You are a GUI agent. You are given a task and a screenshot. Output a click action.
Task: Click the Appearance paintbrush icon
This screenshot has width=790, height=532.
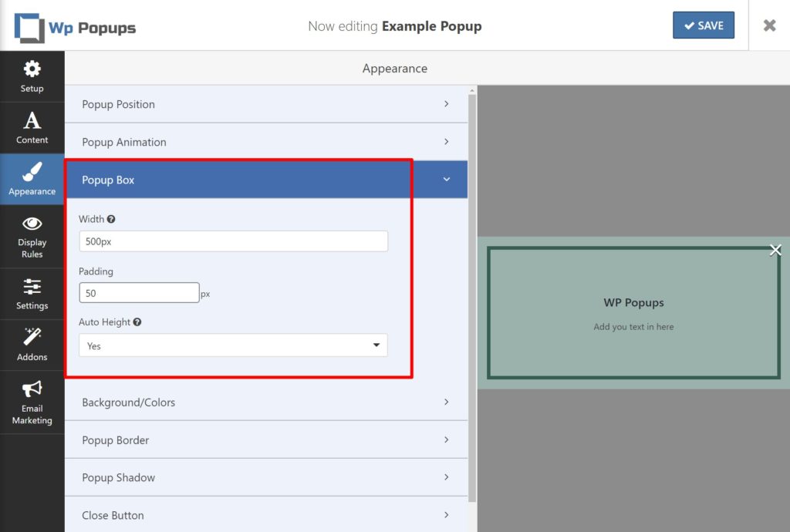coord(32,172)
